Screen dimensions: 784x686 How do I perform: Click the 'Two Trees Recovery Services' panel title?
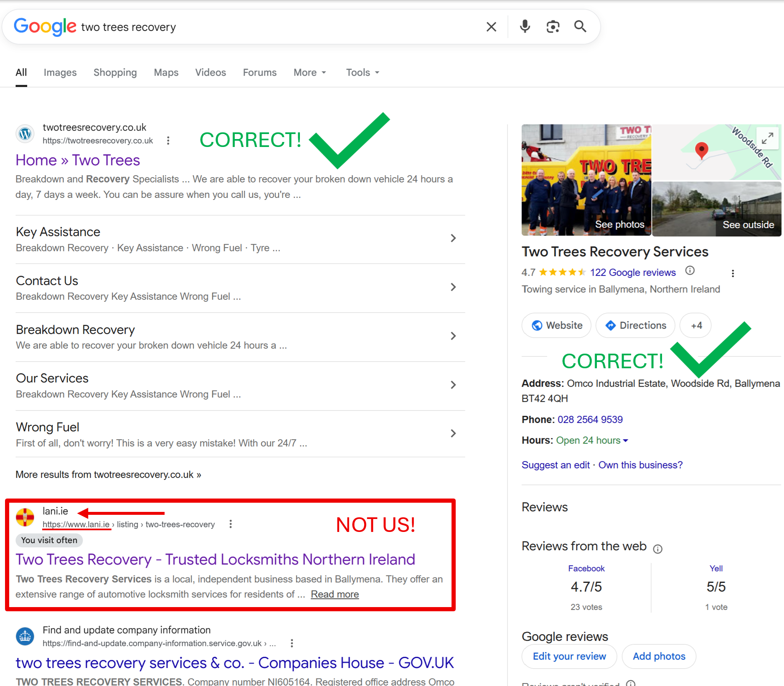click(615, 252)
